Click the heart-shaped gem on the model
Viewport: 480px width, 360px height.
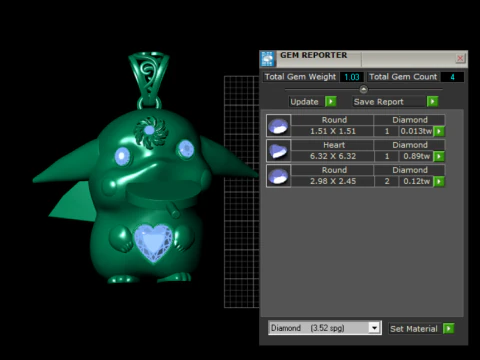click(153, 243)
